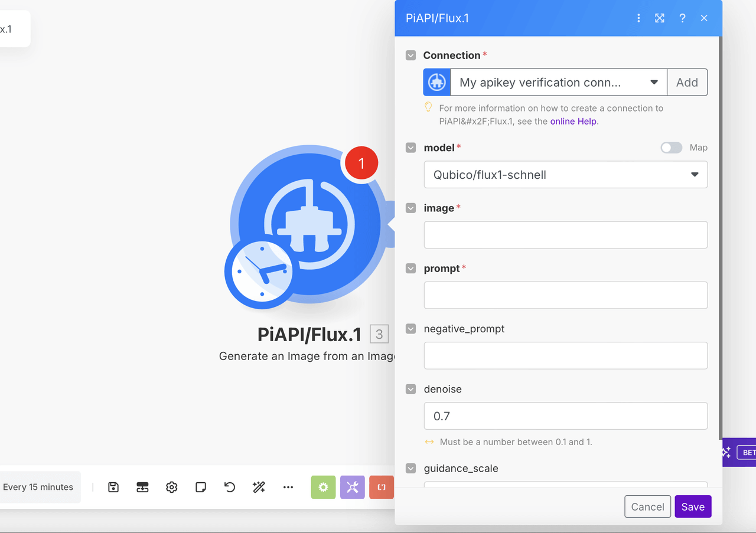756x533 pixels.
Task: Open the model dropdown showing Qubico/flux1-schnell
Action: (x=565, y=175)
